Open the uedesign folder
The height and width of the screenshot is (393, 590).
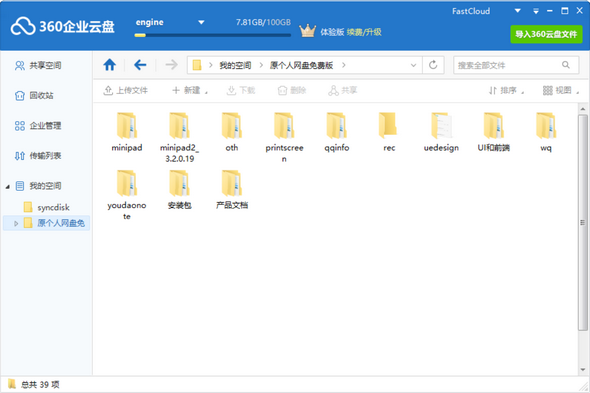[x=441, y=132]
